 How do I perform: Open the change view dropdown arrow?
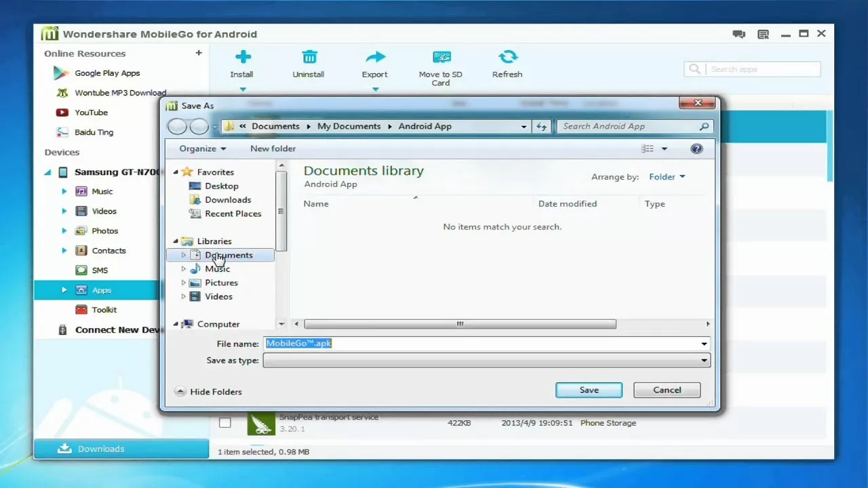pyautogui.click(x=665, y=149)
